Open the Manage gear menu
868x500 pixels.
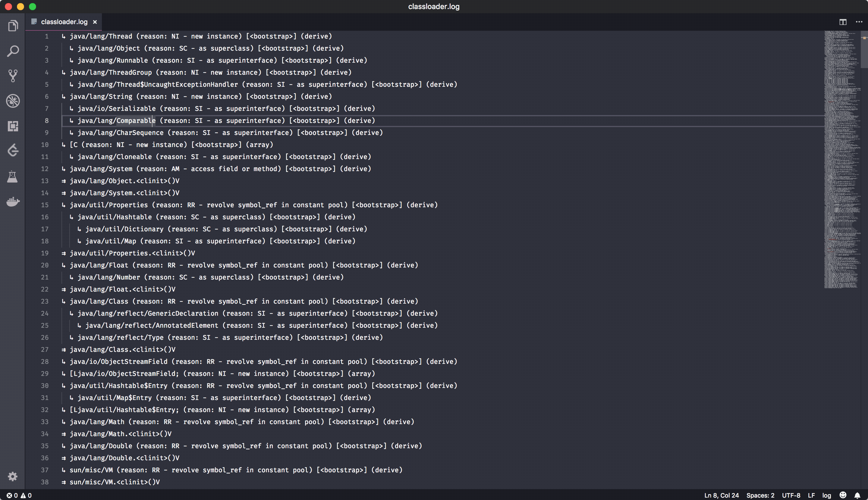coord(13,476)
